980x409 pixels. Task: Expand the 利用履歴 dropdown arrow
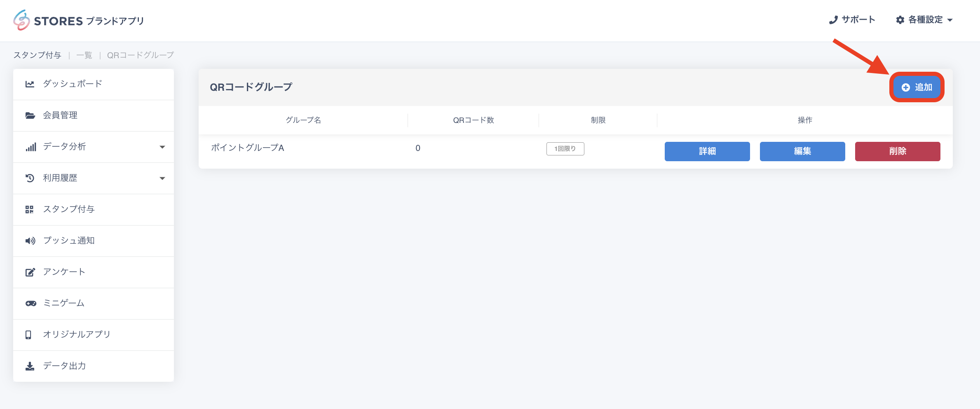pos(162,178)
